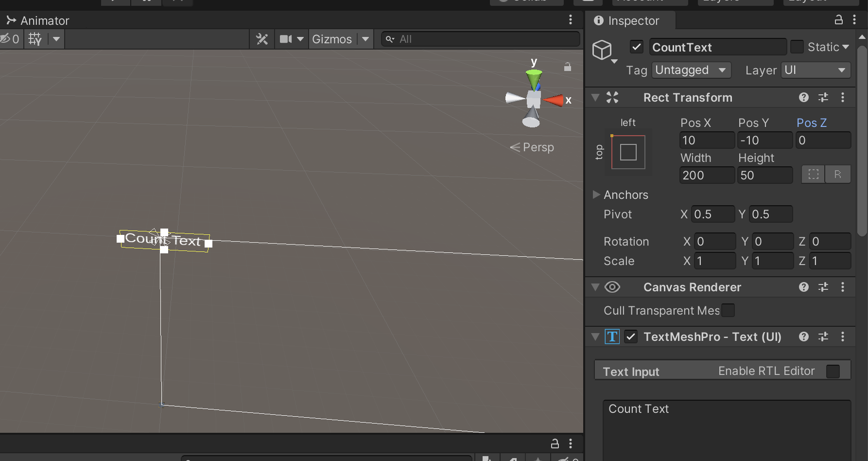This screenshot has width=868, height=461.
Task: Open Gizmos dropdown arrow
Action: 365,39
